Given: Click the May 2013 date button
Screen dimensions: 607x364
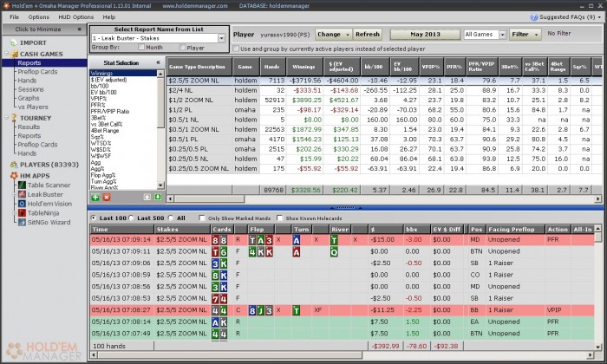Looking at the screenshot, I should click(425, 35).
